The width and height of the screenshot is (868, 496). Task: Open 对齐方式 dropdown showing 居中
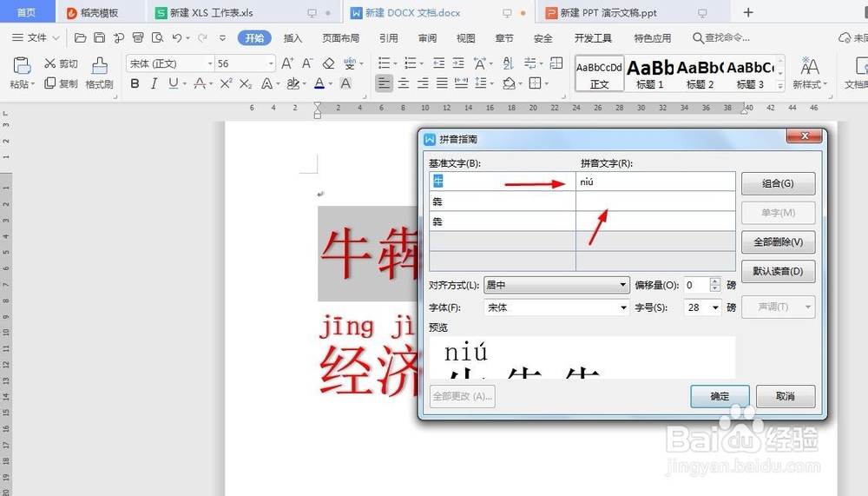point(556,285)
